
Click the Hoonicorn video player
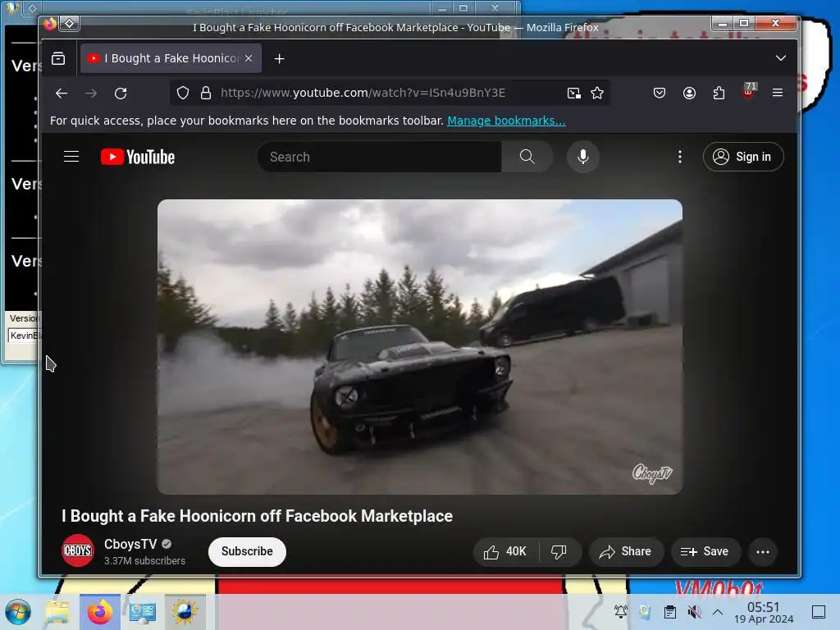click(x=419, y=347)
